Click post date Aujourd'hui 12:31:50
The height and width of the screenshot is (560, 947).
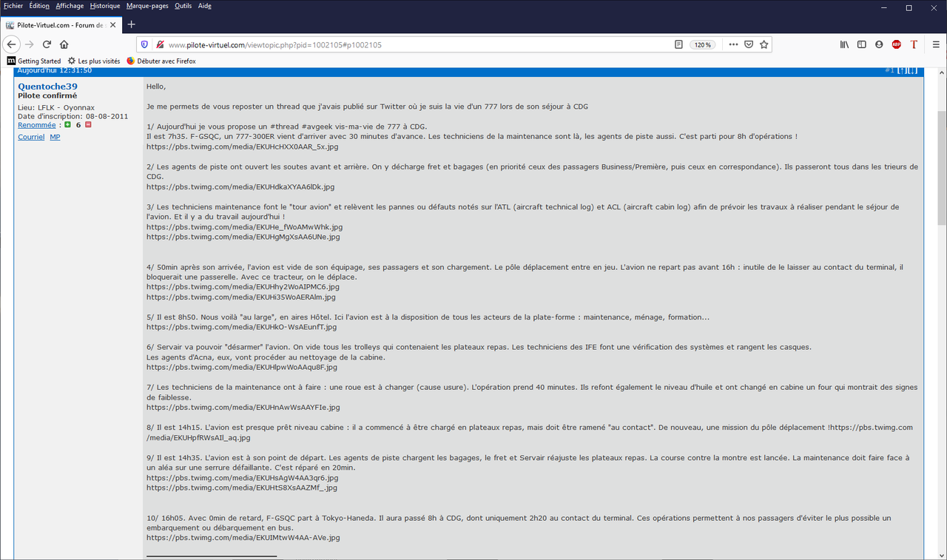coord(55,70)
